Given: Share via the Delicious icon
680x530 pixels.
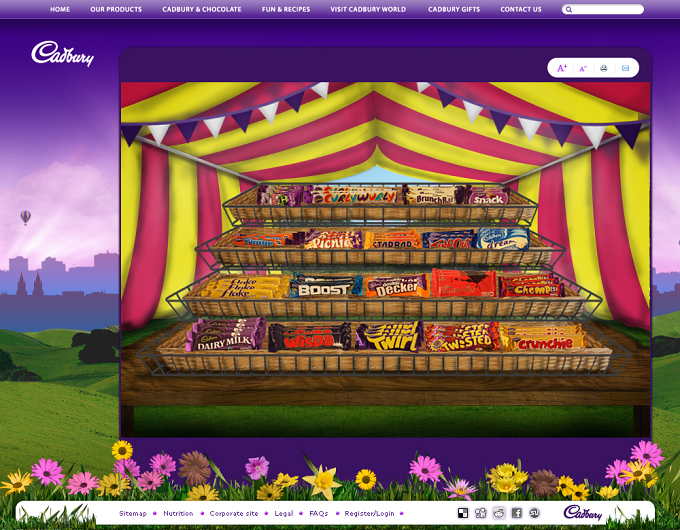Looking at the screenshot, I should tap(463, 513).
